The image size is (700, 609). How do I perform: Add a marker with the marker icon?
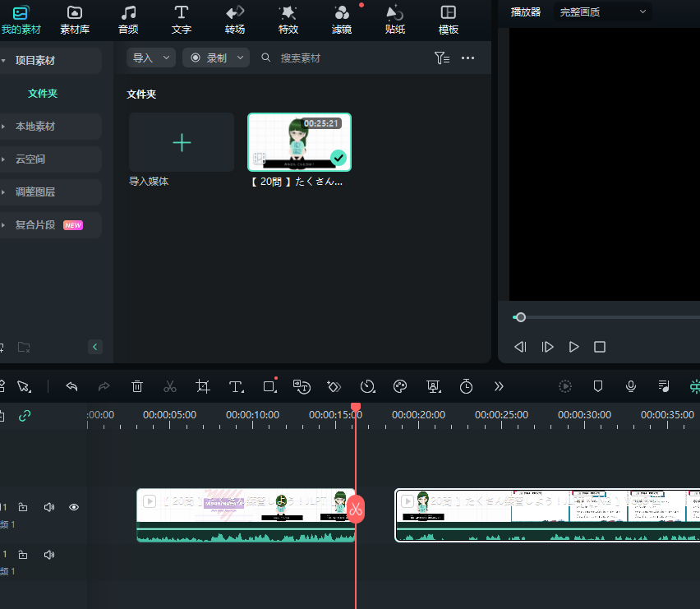click(x=598, y=386)
